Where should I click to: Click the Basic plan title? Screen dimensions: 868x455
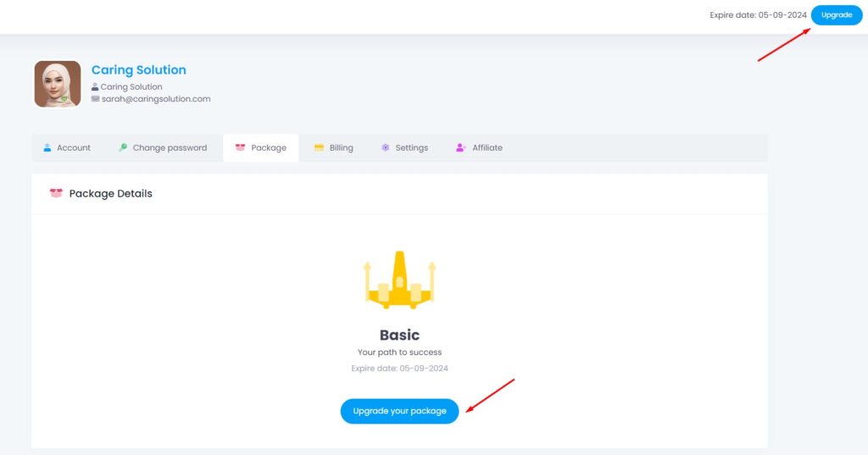(x=399, y=335)
